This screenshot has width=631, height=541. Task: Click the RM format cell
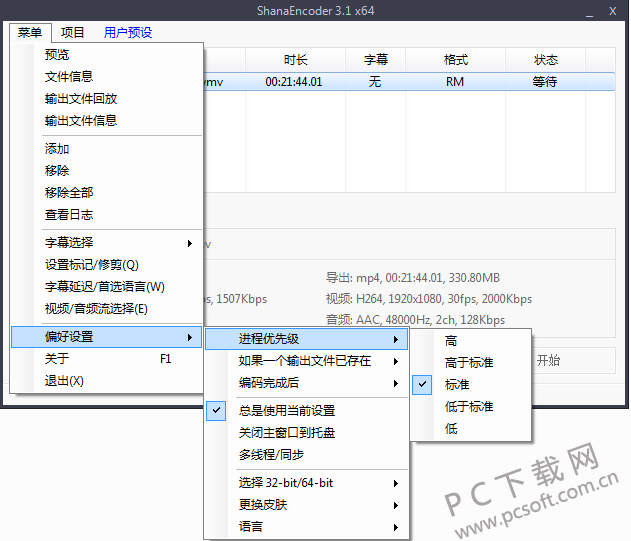coord(455,82)
